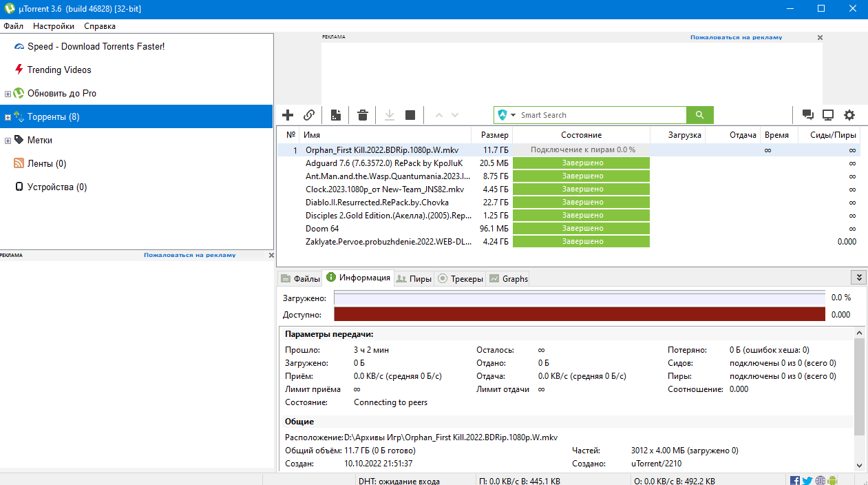Click the Add Torrent from URL link icon
Image resolution: width=868 pixels, height=485 pixels.
310,115
